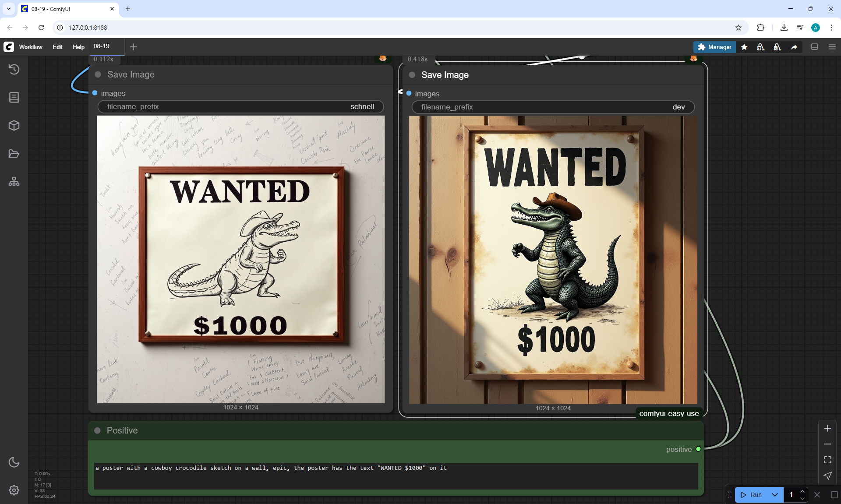Expand the Run button dropdown arrow
The image size is (841, 504).
click(774, 495)
